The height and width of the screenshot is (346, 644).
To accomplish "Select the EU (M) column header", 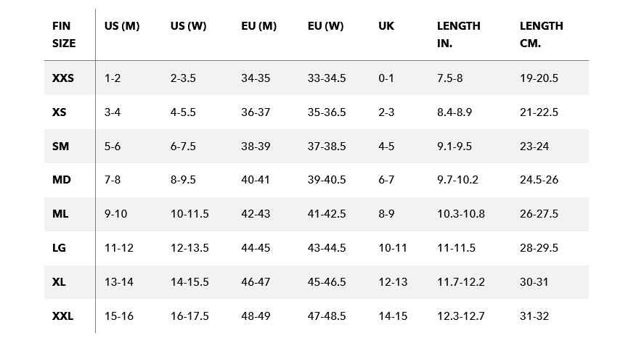I will pyautogui.click(x=258, y=26).
